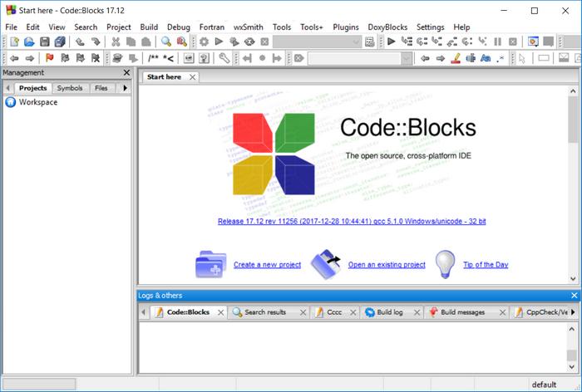Switch to the Build log tab
This screenshot has height=392, width=582.
tap(390, 312)
